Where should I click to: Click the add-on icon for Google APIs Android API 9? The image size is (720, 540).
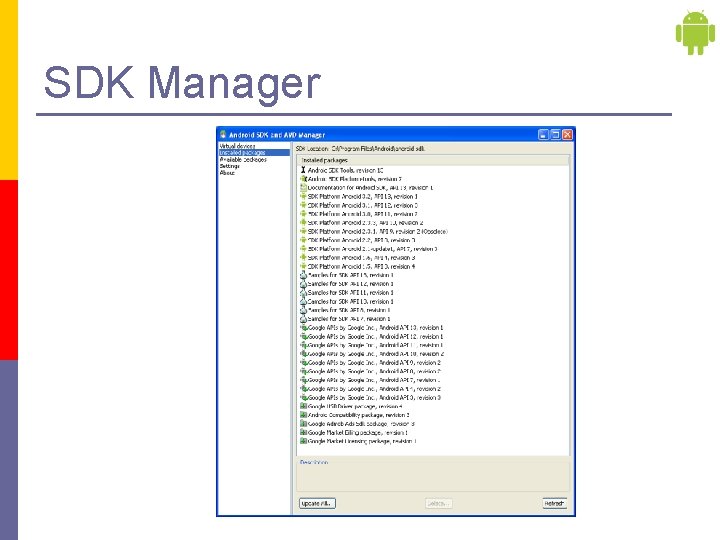303,362
